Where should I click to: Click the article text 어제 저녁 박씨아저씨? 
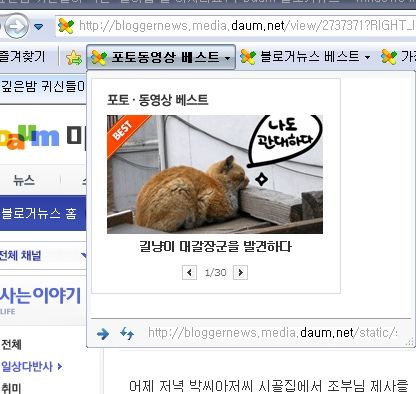[192, 386]
